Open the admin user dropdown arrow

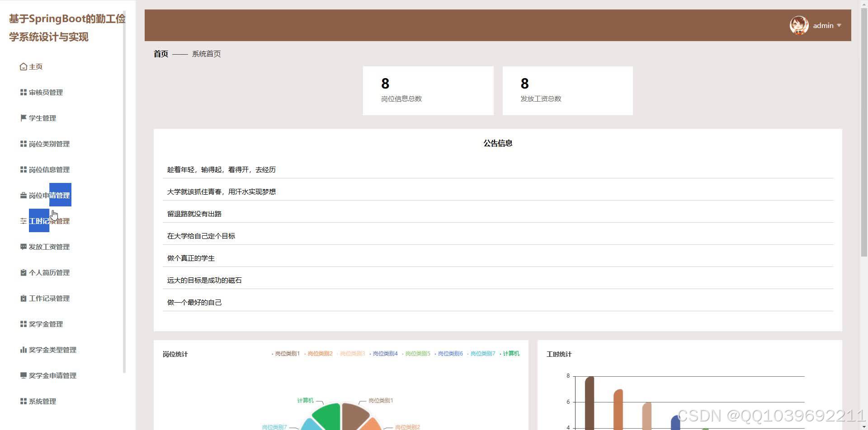[839, 26]
